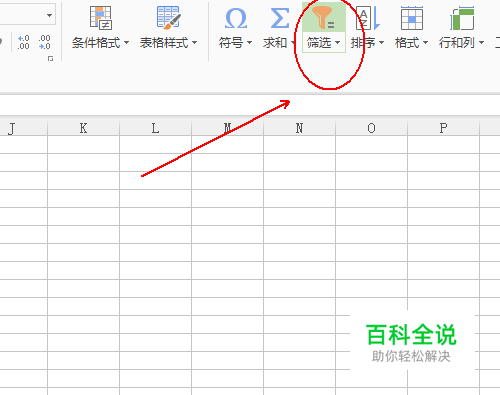500x395 pixels.
Task: Open number format dialog launcher
Action: 50,59
